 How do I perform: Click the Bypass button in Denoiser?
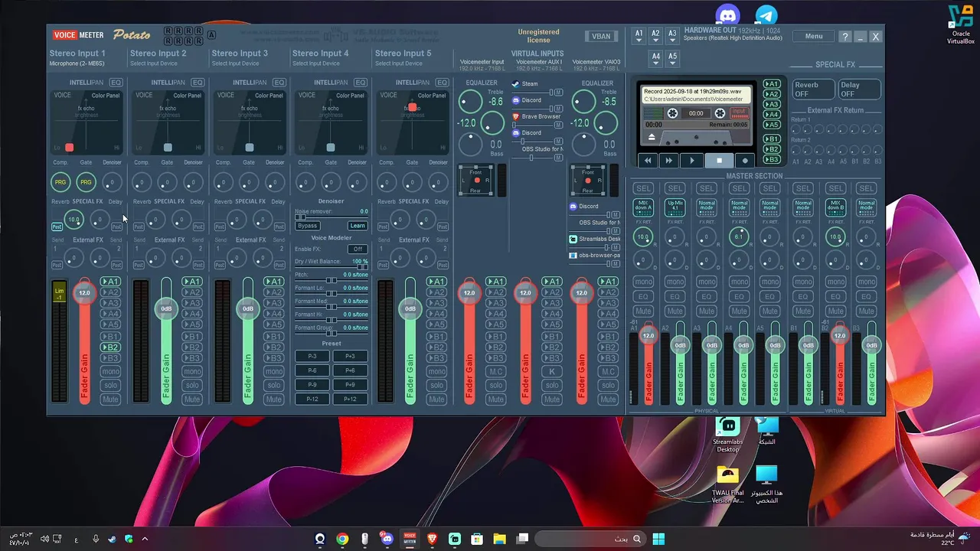308,226
